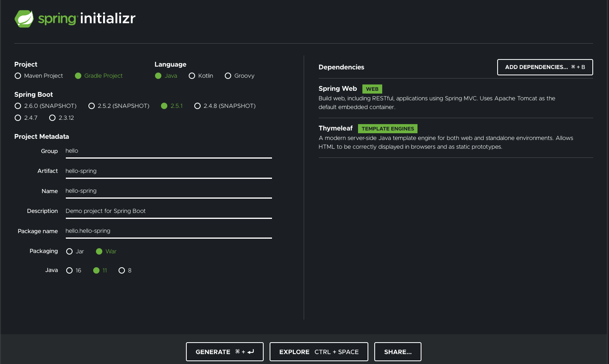Select Spring Boot 2.3.12 version
The width and height of the screenshot is (609, 364).
tap(52, 118)
